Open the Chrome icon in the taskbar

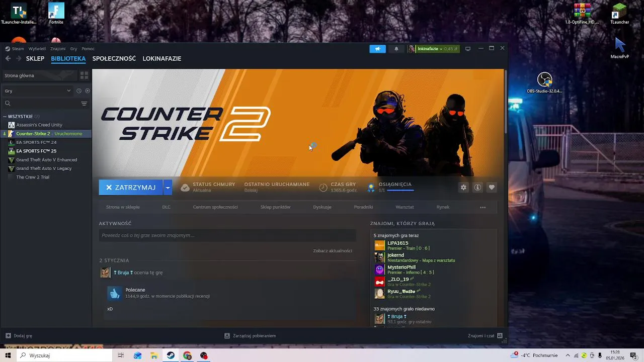click(x=188, y=355)
